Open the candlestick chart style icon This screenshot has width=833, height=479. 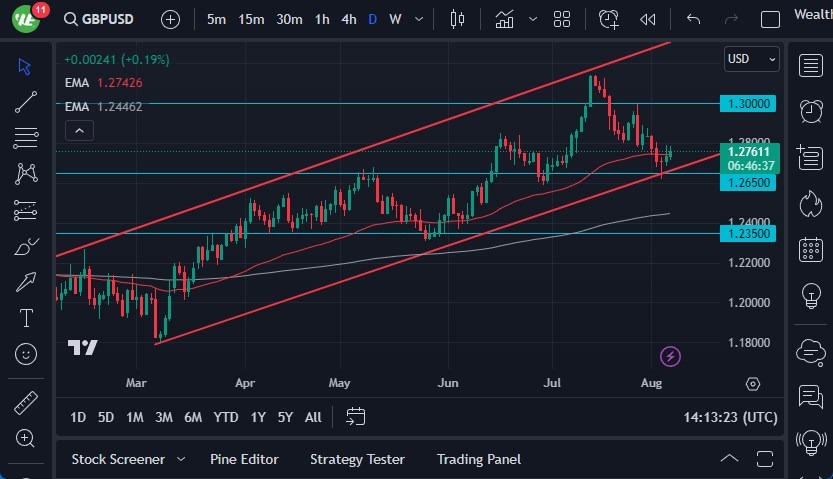coord(459,19)
